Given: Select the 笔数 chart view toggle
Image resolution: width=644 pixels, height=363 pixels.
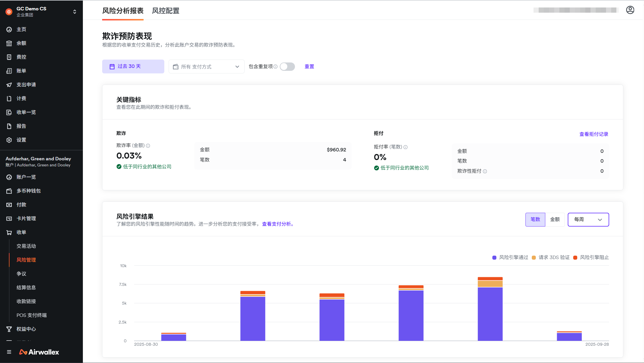Looking at the screenshot, I should [x=535, y=219].
